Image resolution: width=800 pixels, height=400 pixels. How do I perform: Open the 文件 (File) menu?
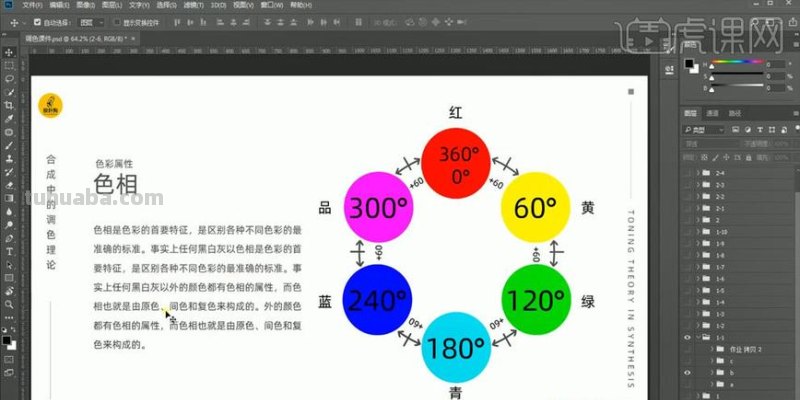(x=33, y=5)
